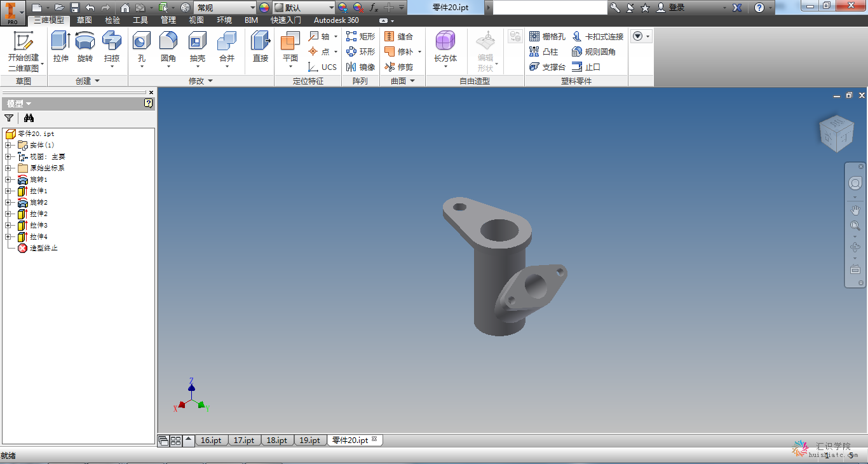Expand the 拉伸1 feature

coord(8,191)
